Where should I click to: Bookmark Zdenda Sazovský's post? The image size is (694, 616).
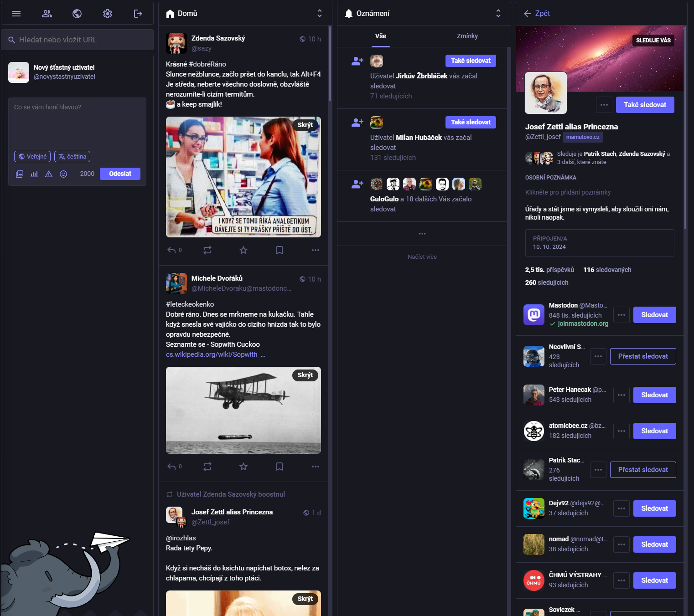280,250
